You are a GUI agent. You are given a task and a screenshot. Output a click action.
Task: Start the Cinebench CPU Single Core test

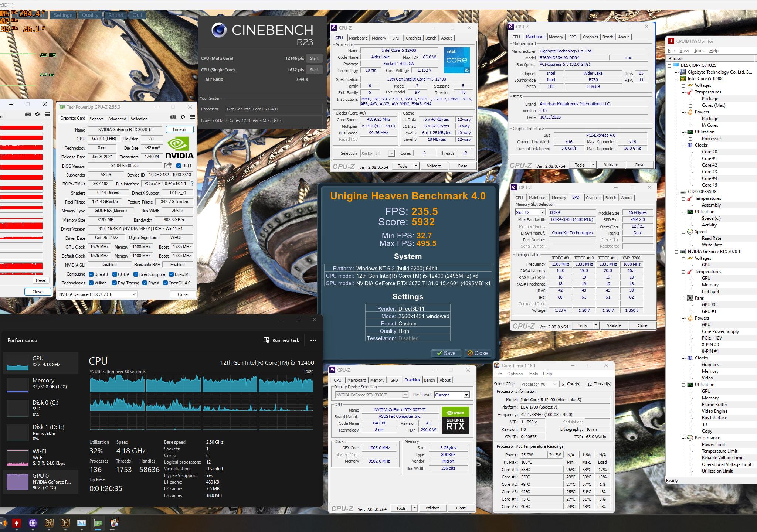coord(314,70)
